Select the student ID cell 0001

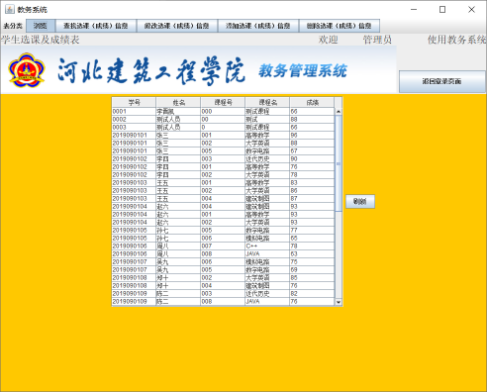click(x=134, y=111)
